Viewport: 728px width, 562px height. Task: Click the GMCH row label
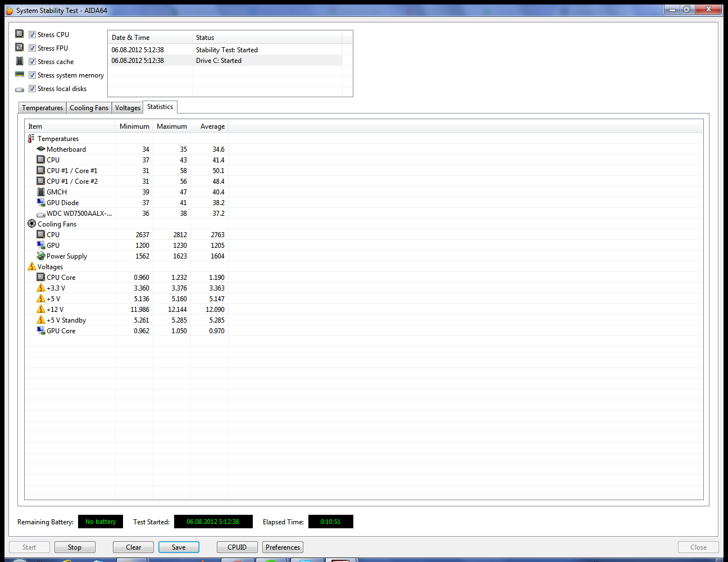pos(57,192)
